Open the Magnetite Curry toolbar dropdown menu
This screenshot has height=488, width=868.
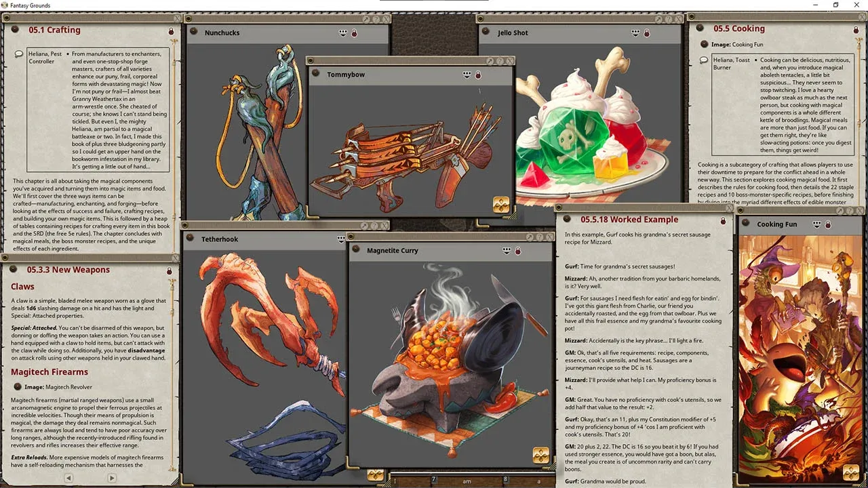click(x=507, y=251)
